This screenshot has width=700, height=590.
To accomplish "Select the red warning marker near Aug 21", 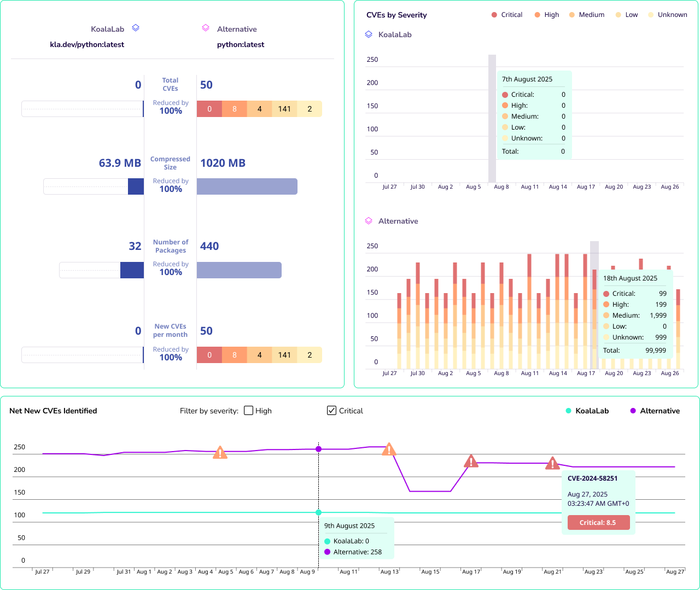I will [552, 464].
